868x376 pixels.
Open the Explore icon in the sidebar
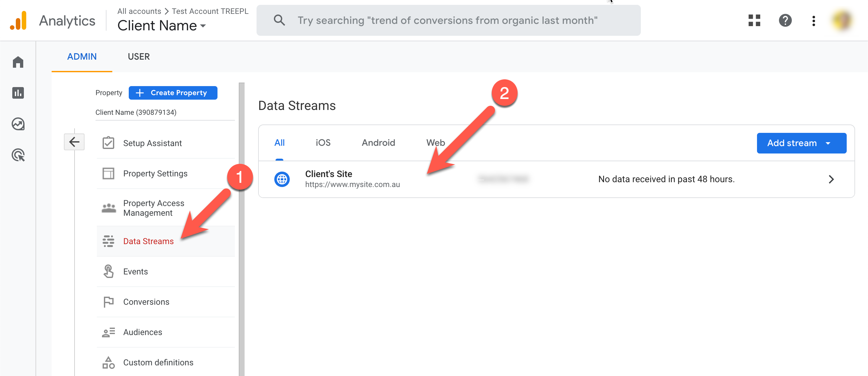point(18,124)
